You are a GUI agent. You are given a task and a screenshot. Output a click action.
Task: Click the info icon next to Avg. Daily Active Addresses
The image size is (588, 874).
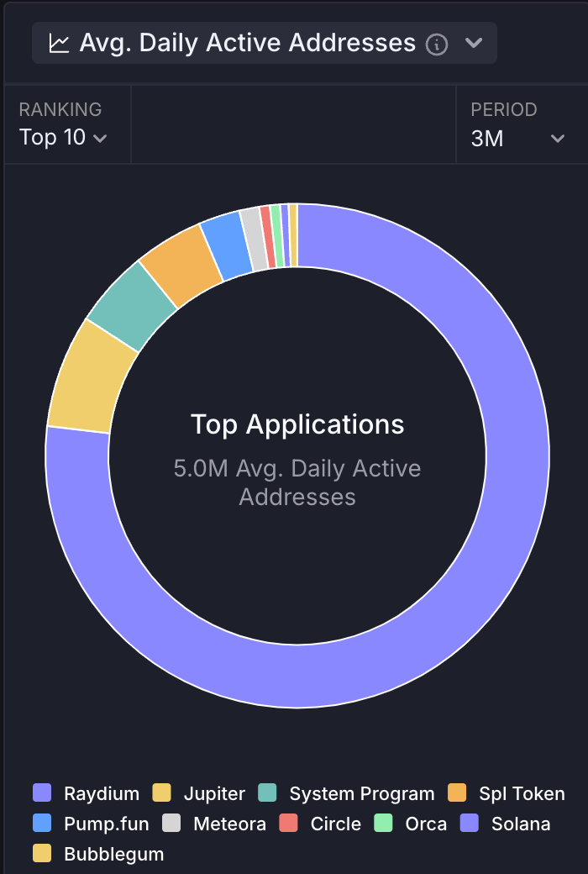coord(437,44)
